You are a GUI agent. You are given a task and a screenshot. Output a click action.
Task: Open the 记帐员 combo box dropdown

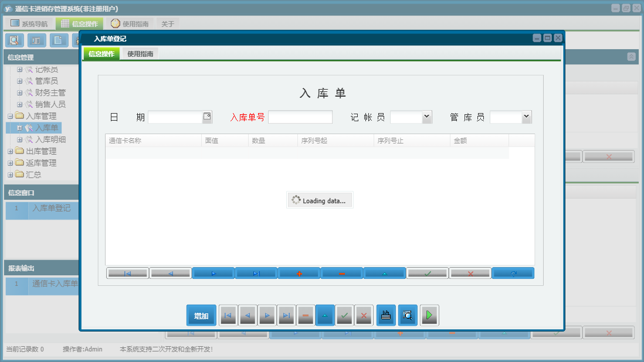[x=427, y=117]
